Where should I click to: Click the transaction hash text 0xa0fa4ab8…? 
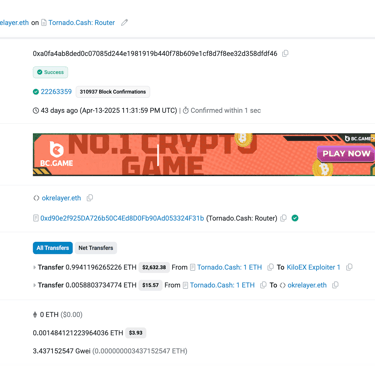pyautogui.click(x=155, y=53)
